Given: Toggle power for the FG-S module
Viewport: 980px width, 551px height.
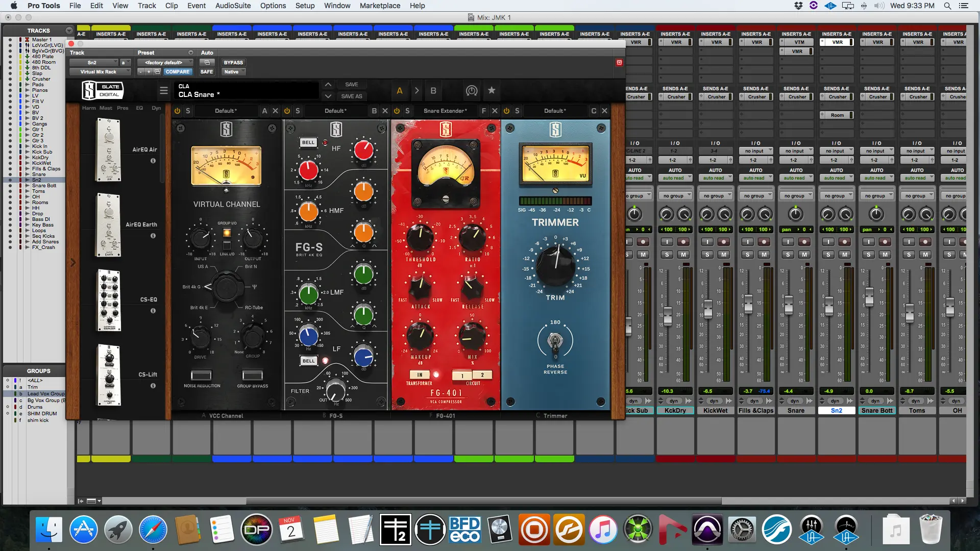Looking at the screenshot, I should 287,111.
